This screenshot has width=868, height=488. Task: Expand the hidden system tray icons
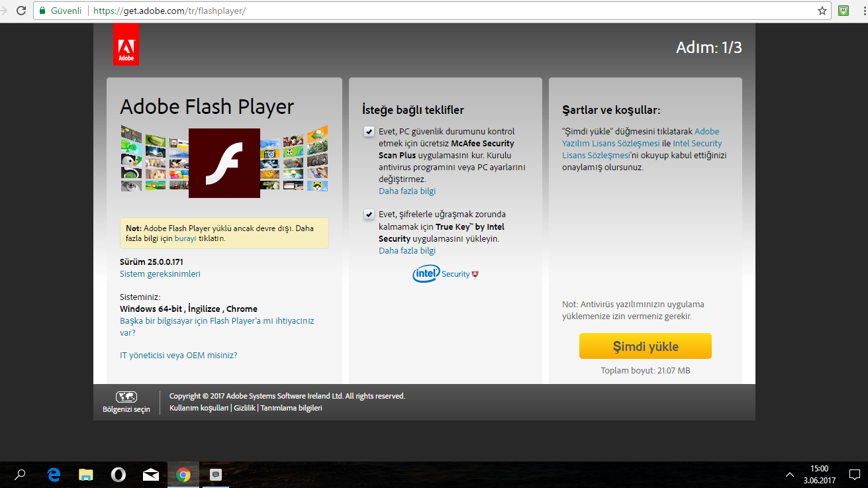point(790,474)
